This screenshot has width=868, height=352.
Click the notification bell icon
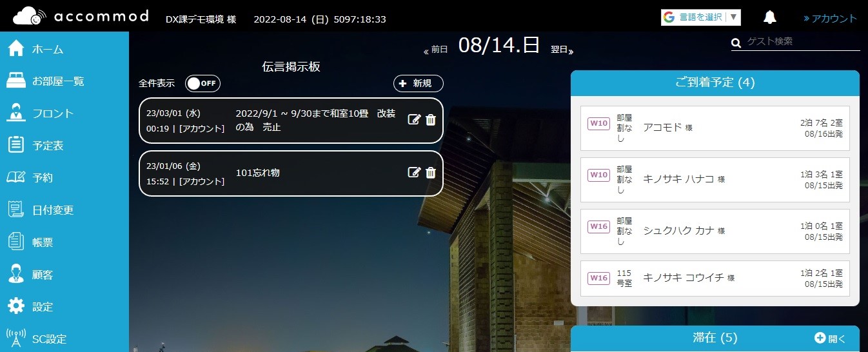tap(769, 17)
